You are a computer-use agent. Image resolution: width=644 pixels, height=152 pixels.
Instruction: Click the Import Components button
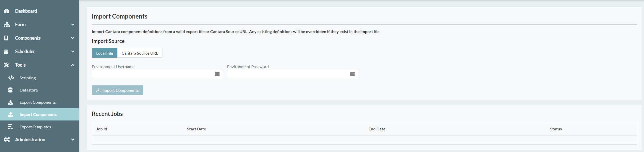[117, 90]
